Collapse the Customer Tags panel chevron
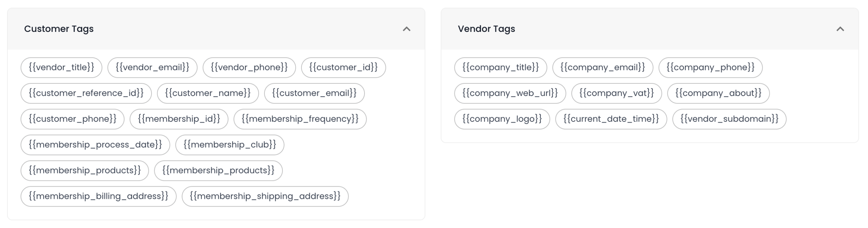Image resolution: width=868 pixels, height=228 pixels. click(406, 29)
